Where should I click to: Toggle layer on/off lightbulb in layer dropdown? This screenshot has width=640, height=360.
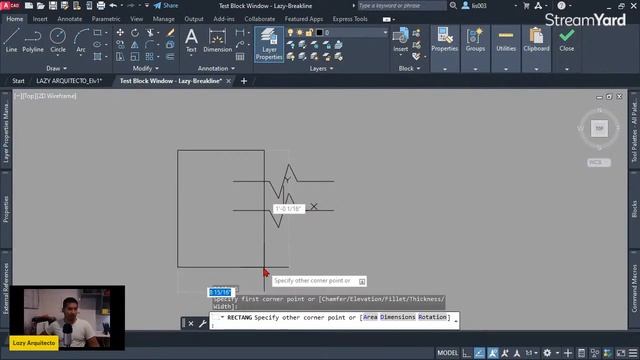(x=290, y=32)
